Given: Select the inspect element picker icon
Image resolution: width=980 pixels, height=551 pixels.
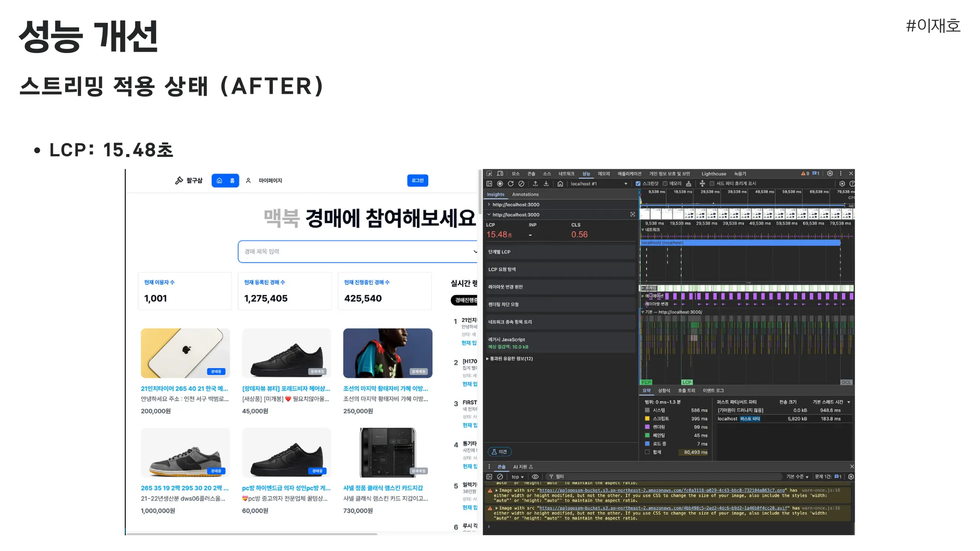Looking at the screenshot, I should pyautogui.click(x=489, y=174).
